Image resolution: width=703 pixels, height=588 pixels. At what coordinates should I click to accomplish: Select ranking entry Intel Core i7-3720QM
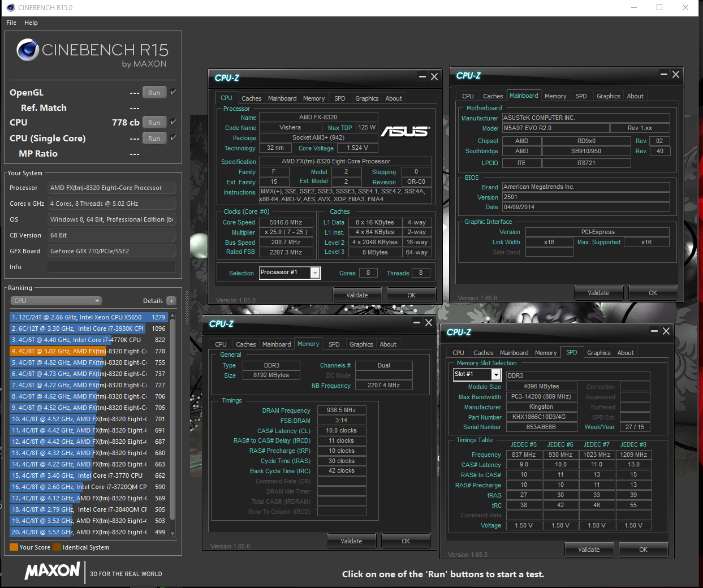coord(88,487)
